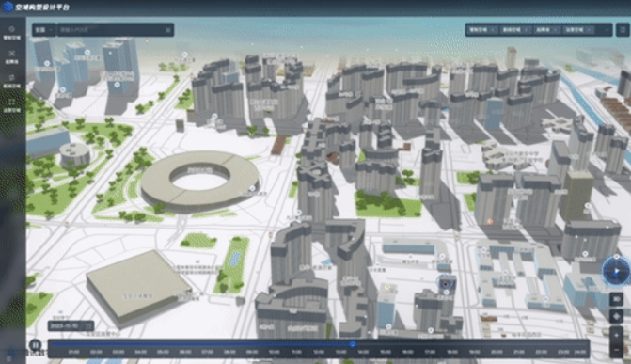
Task: Click the platform logo in the title bar
Action: (x=8, y=7)
